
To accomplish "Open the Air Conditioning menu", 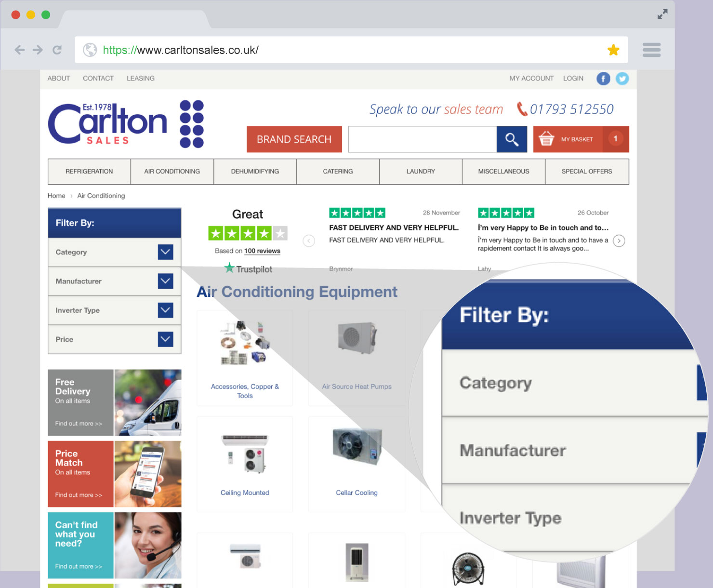I will (x=172, y=172).
